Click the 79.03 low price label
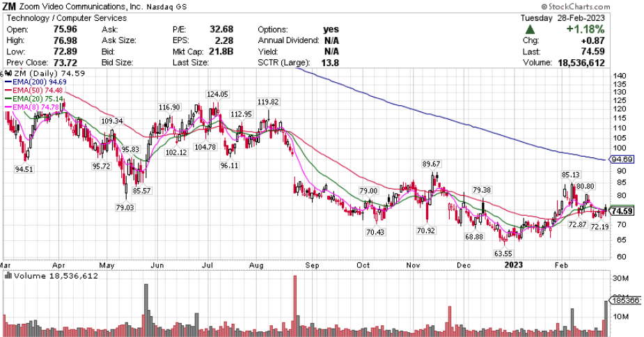 tap(125, 207)
